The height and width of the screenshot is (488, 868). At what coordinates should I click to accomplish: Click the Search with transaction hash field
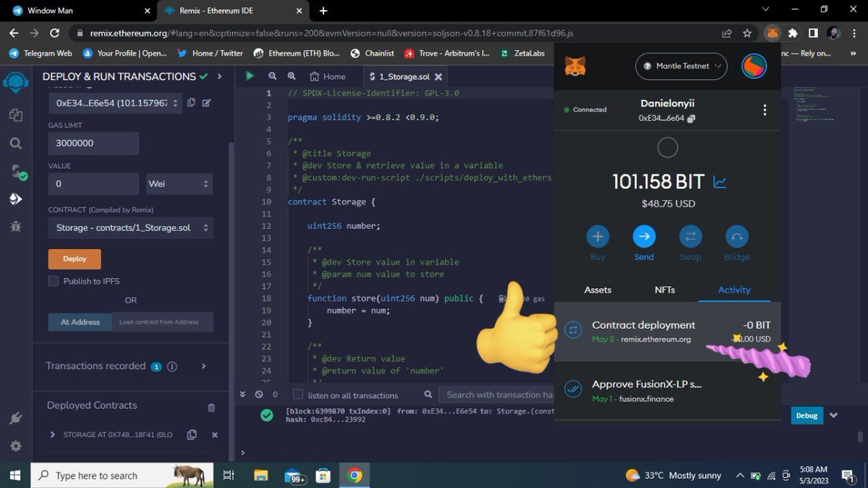pyautogui.click(x=495, y=395)
